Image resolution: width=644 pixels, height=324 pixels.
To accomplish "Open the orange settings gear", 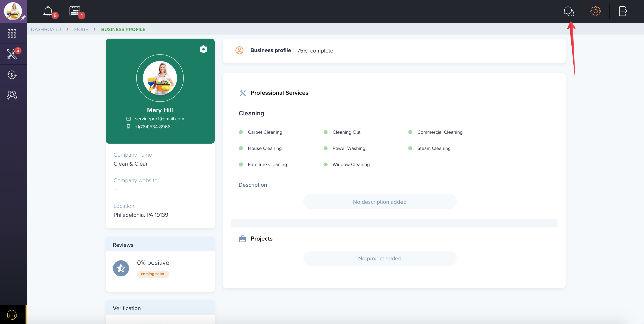I will point(595,11).
